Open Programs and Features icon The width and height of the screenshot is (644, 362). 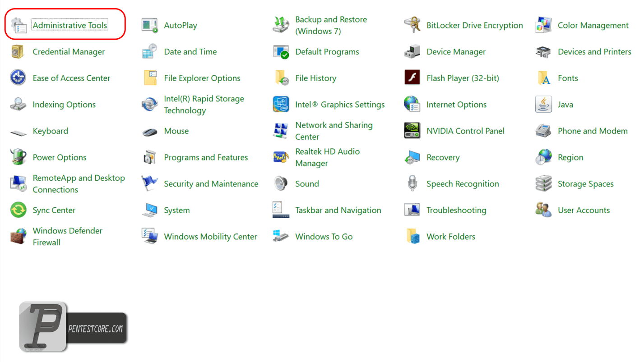pyautogui.click(x=150, y=157)
